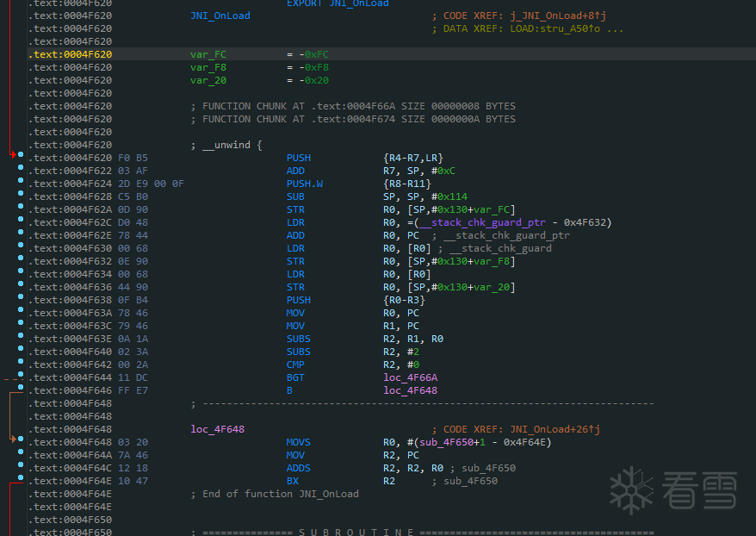The image size is (756, 536).
Task: Follow the LOAD:stru_A50 data xref
Action: 555,29
